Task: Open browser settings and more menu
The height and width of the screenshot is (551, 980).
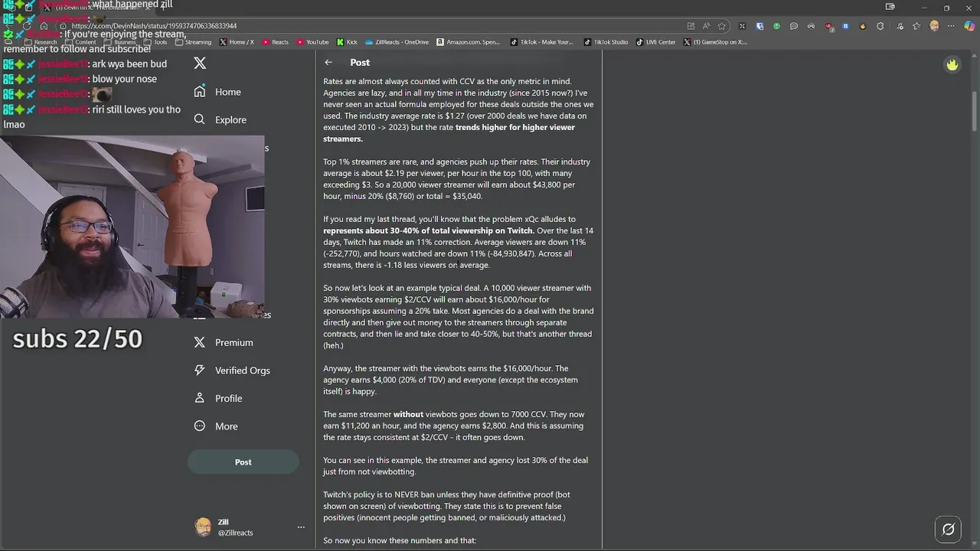Action: 951,26
